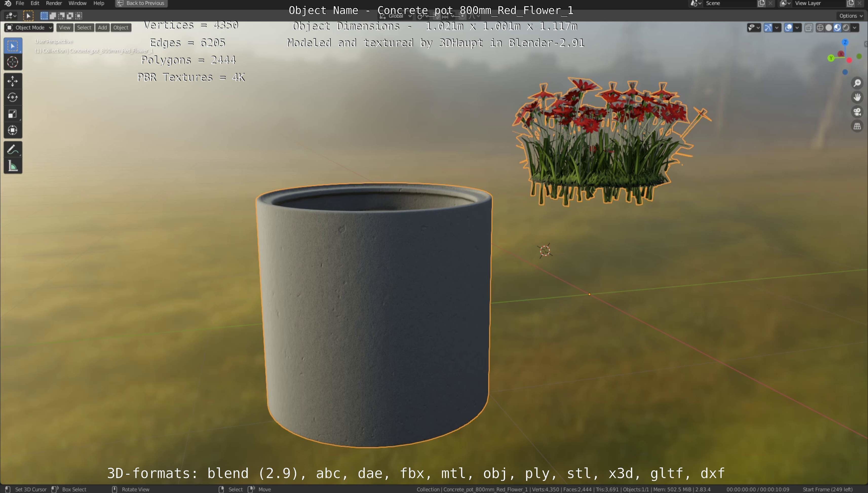Click the X axis on navigation gizmo
The height and width of the screenshot is (493, 868).
(x=841, y=54)
